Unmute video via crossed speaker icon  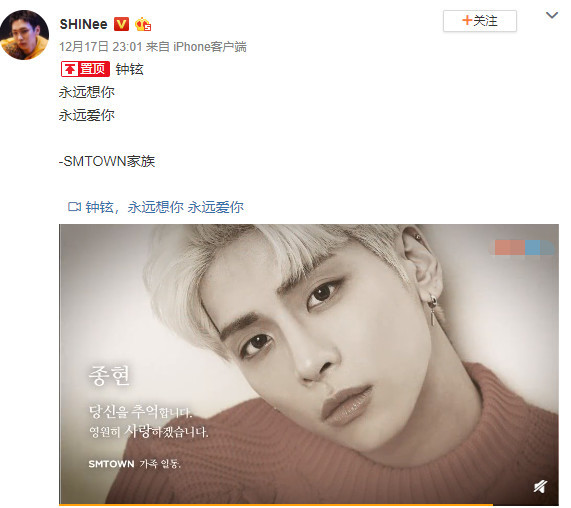coord(540,486)
